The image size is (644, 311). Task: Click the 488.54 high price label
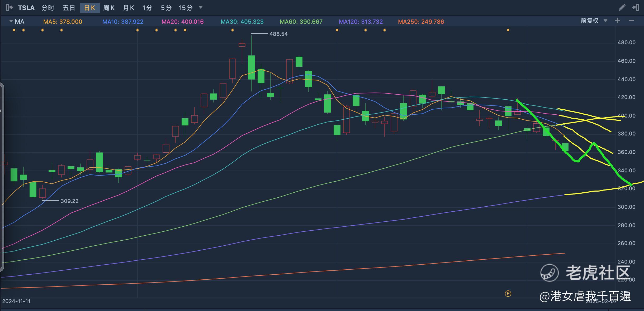[278, 34]
